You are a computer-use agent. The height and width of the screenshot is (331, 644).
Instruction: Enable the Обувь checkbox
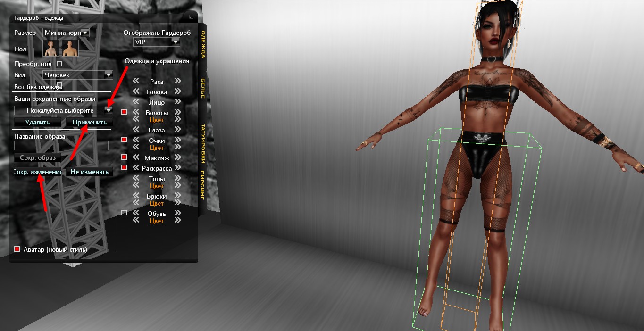(124, 213)
